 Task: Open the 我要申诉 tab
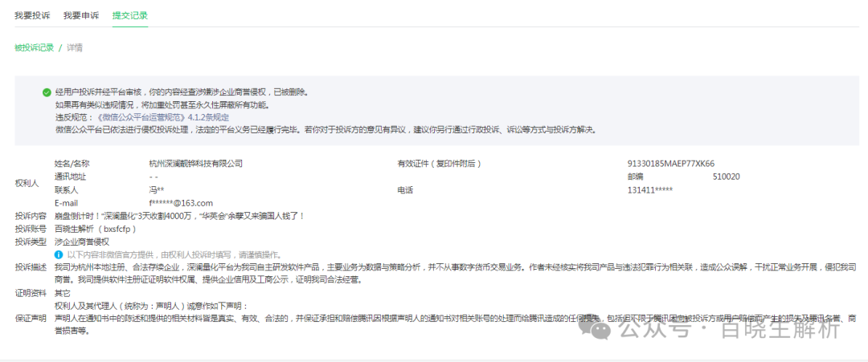click(81, 15)
